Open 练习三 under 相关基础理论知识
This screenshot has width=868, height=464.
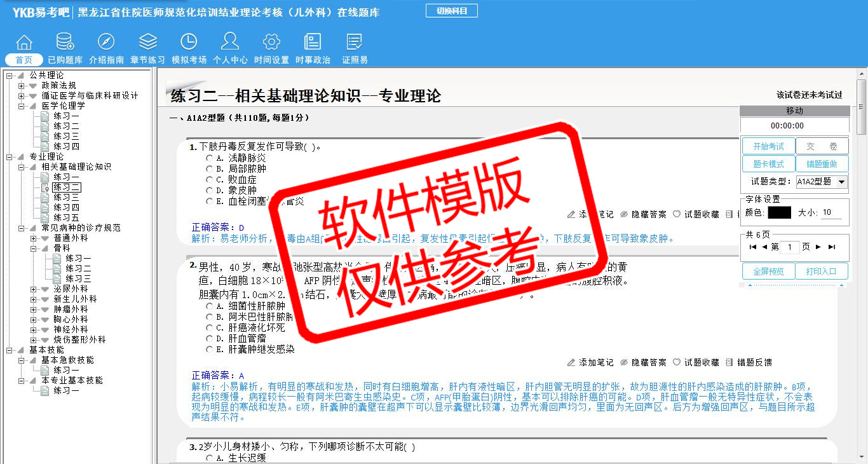(66, 197)
